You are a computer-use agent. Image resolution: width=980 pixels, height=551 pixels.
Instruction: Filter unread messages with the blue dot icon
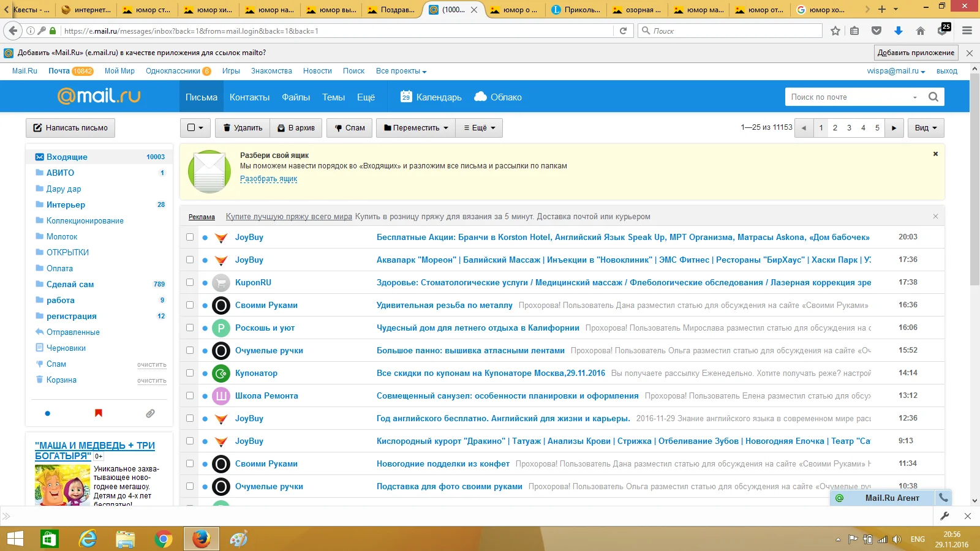pos(48,413)
